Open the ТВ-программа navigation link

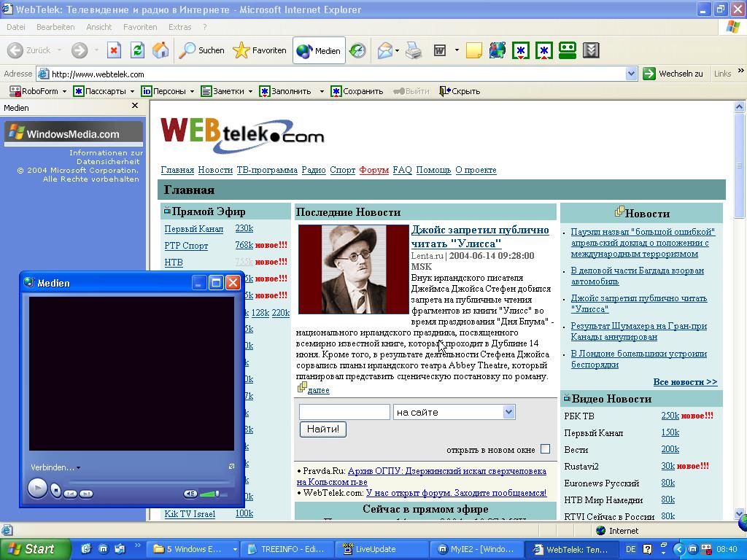(267, 170)
